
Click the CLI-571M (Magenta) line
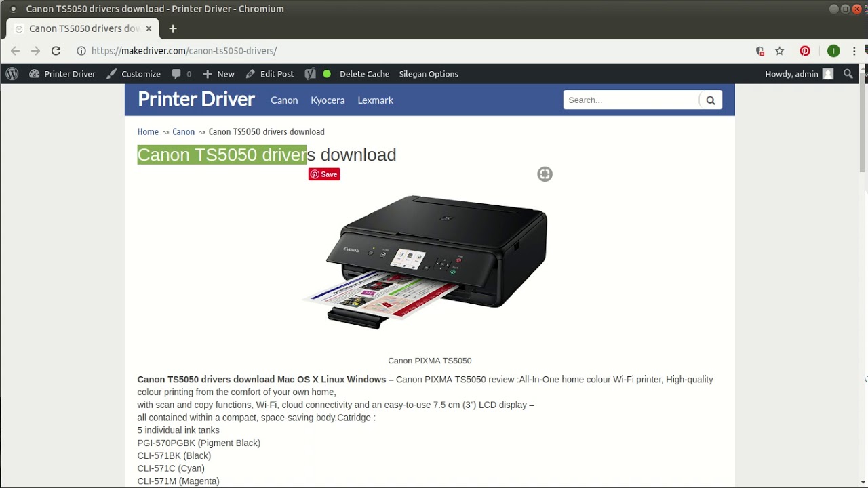coord(178,481)
